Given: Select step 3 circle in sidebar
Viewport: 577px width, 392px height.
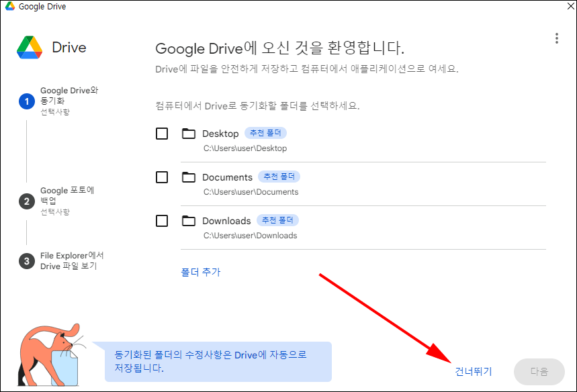Looking at the screenshot, I should tap(26, 261).
